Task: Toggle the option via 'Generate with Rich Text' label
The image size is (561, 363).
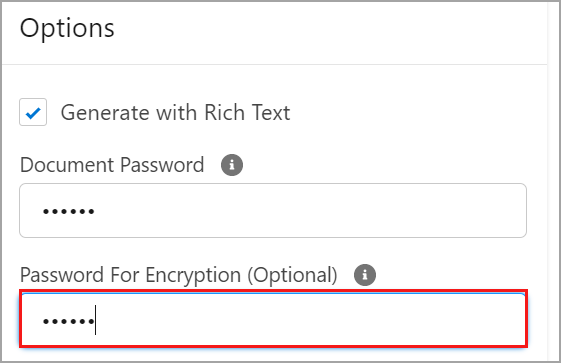Action: 175,112
